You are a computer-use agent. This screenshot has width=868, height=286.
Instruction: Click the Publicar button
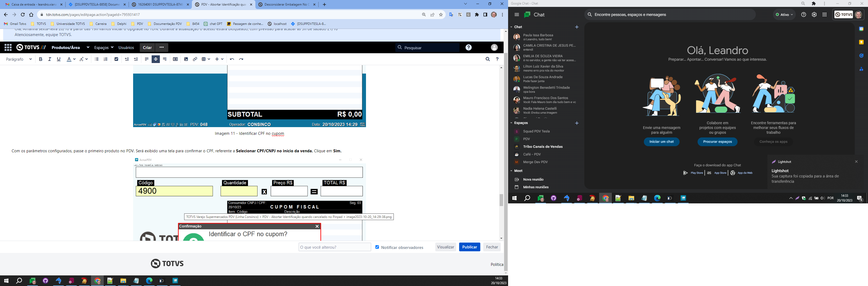469,247
